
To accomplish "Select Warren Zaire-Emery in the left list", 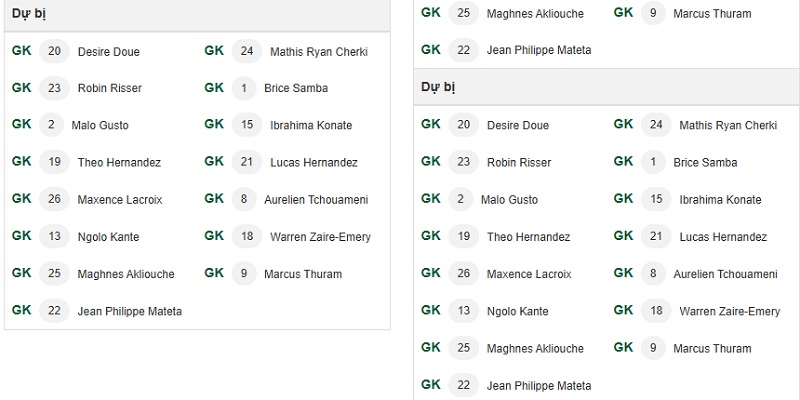I will coord(320,237).
